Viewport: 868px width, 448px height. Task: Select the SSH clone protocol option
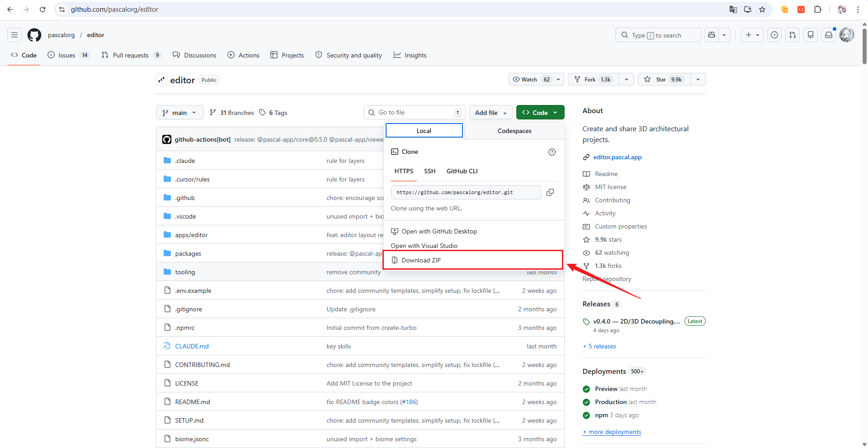pos(429,171)
